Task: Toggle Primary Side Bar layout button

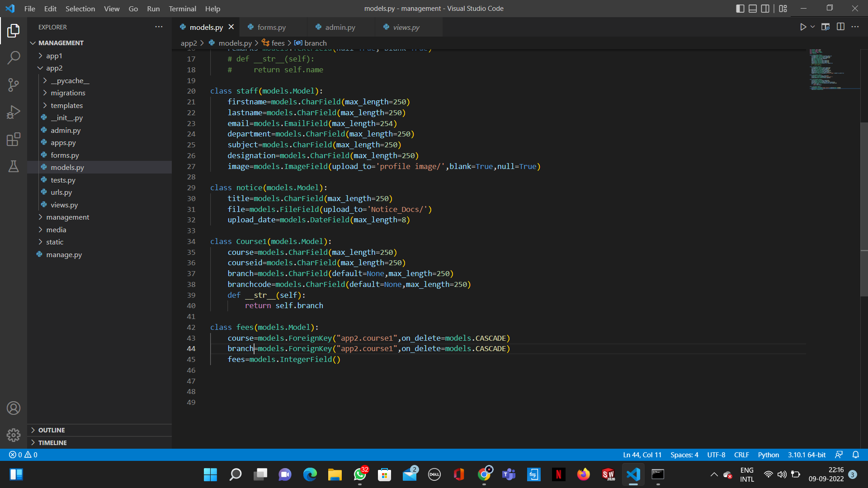Action: (x=740, y=9)
